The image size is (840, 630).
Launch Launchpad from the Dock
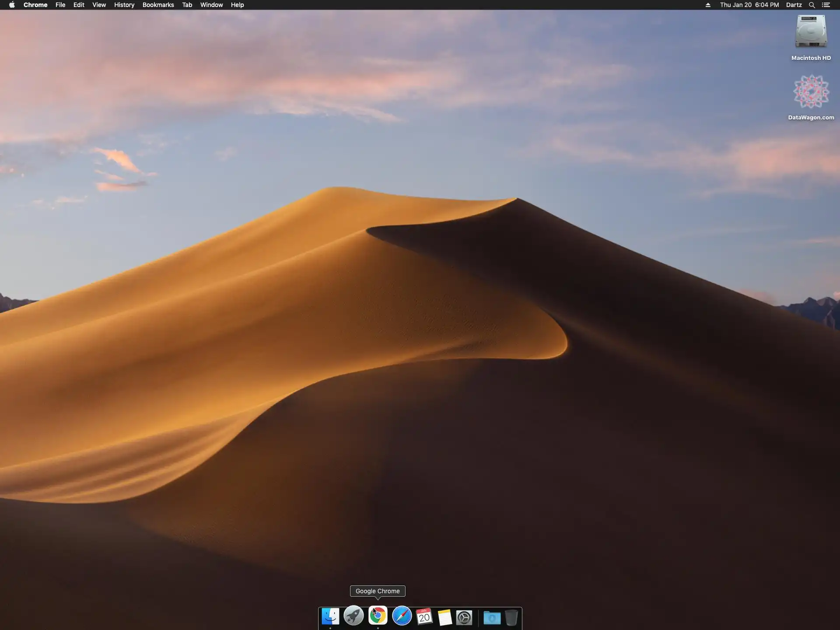(x=353, y=616)
